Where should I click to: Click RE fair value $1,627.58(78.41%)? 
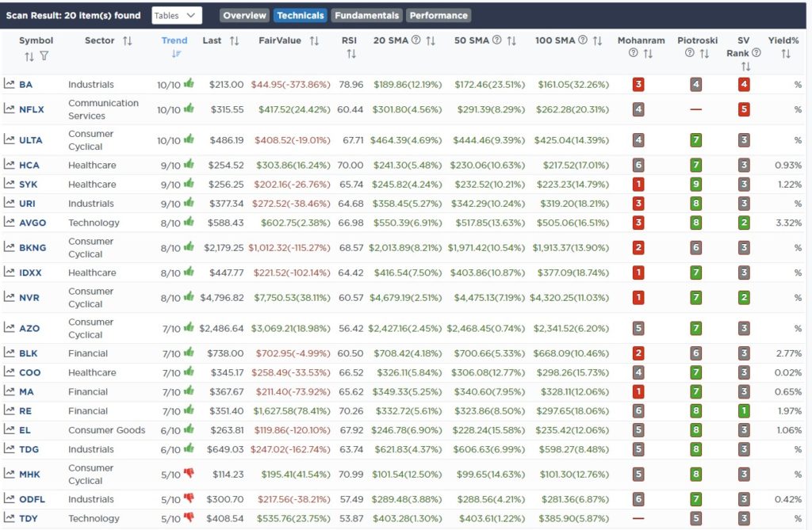point(292,411)
